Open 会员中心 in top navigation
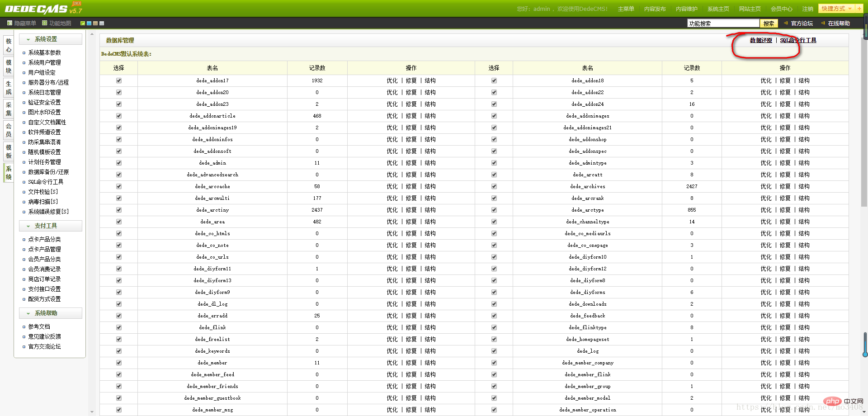 click(x=781, y=9)
